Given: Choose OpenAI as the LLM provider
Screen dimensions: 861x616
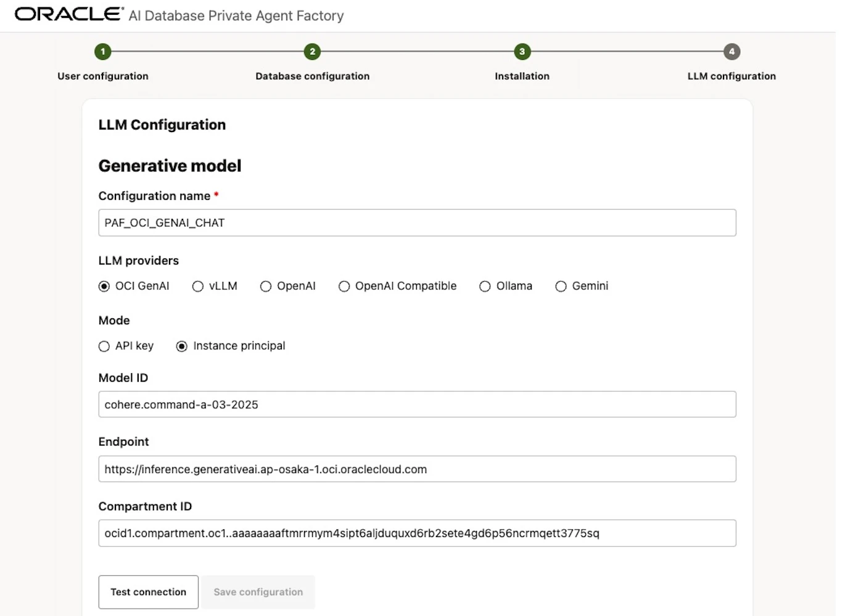Looking at the screenshot, I should pyautogui.click(x=266, y=286).
